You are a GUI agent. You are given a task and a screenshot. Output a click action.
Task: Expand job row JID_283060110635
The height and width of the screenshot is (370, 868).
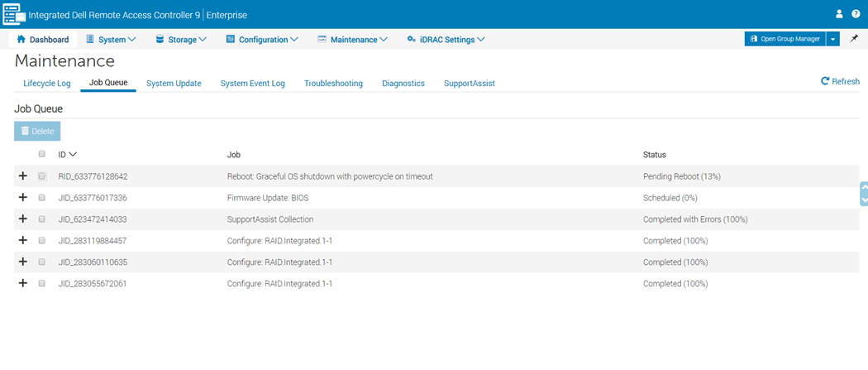click(22, 262)
